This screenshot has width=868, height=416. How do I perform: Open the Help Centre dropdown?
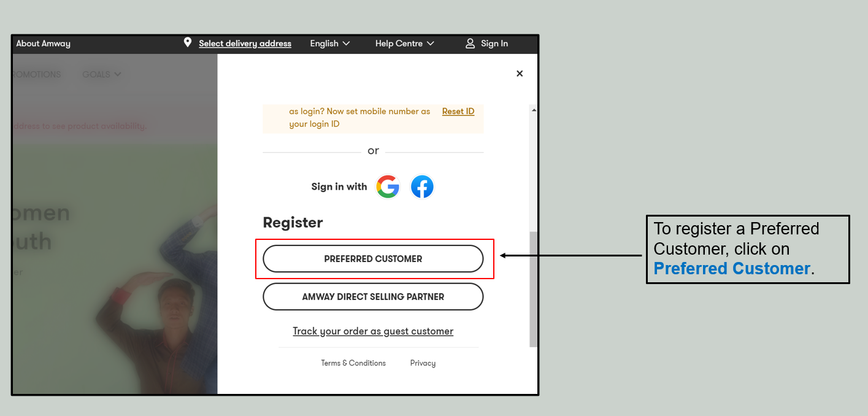[404, 43]
